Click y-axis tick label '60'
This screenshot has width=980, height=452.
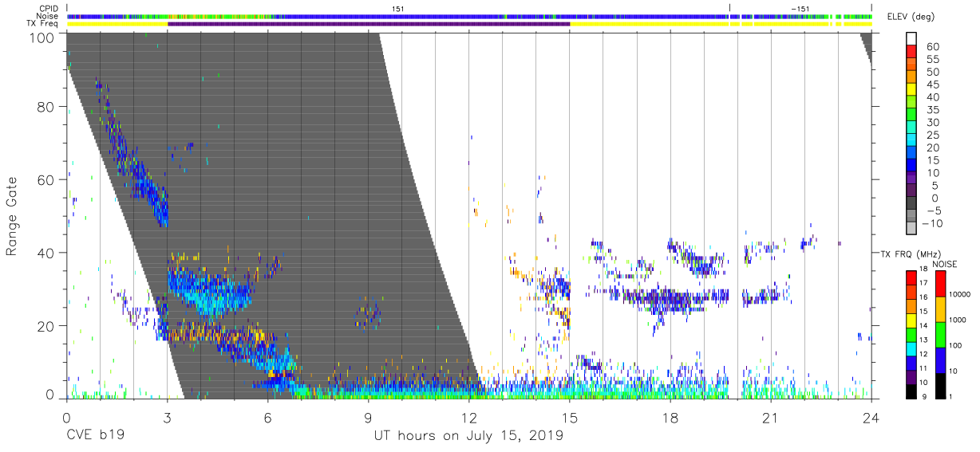point(45,180)
